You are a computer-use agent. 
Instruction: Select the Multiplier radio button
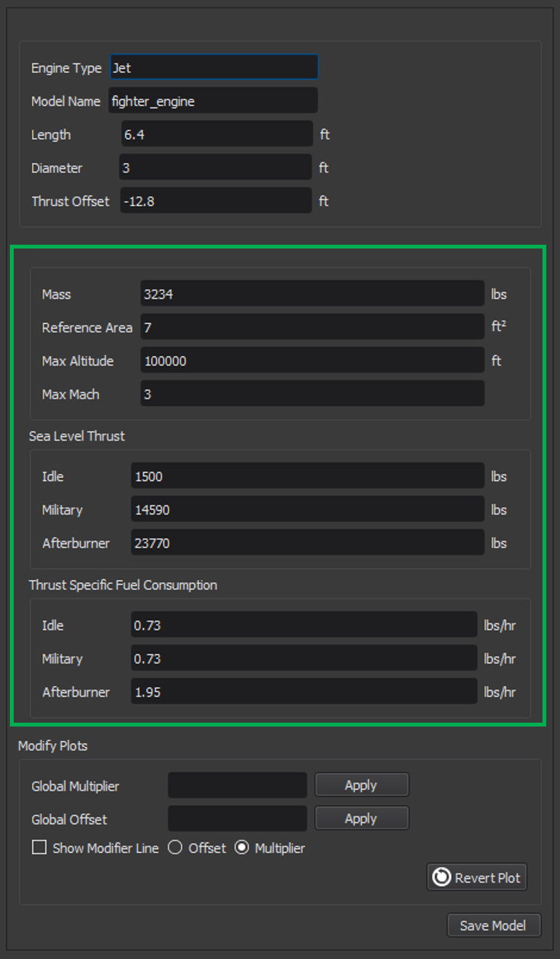click(242, 848)
